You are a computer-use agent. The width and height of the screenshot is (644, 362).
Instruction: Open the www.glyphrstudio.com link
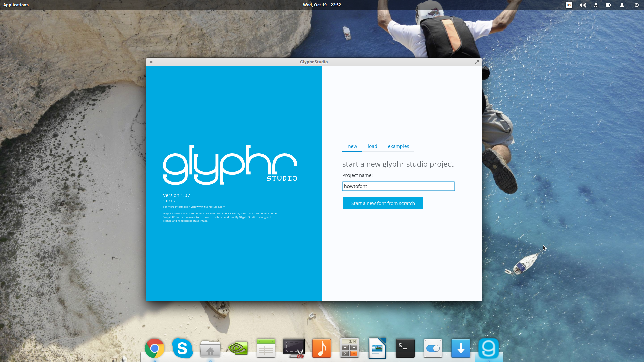point(211,207)
